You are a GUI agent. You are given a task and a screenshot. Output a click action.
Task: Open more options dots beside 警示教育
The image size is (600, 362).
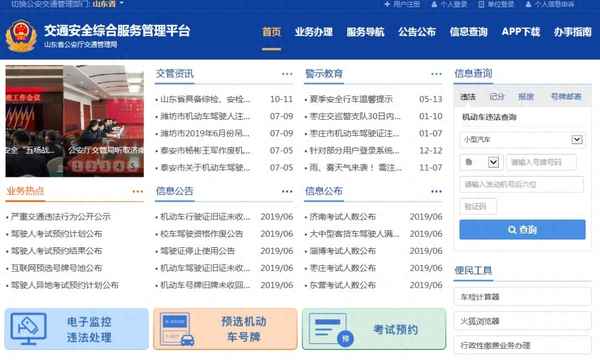(436, 74)
